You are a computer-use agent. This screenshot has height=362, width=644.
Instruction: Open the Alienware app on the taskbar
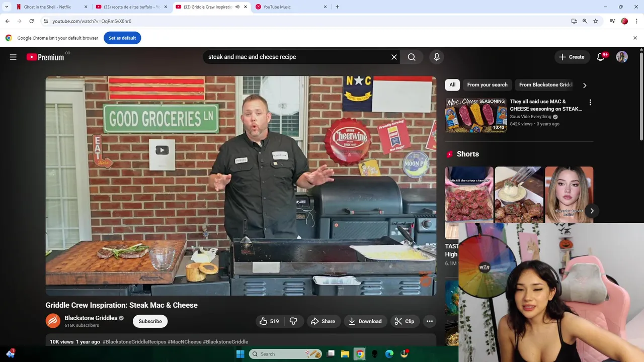pyautogui.click(x=375, y=354)
